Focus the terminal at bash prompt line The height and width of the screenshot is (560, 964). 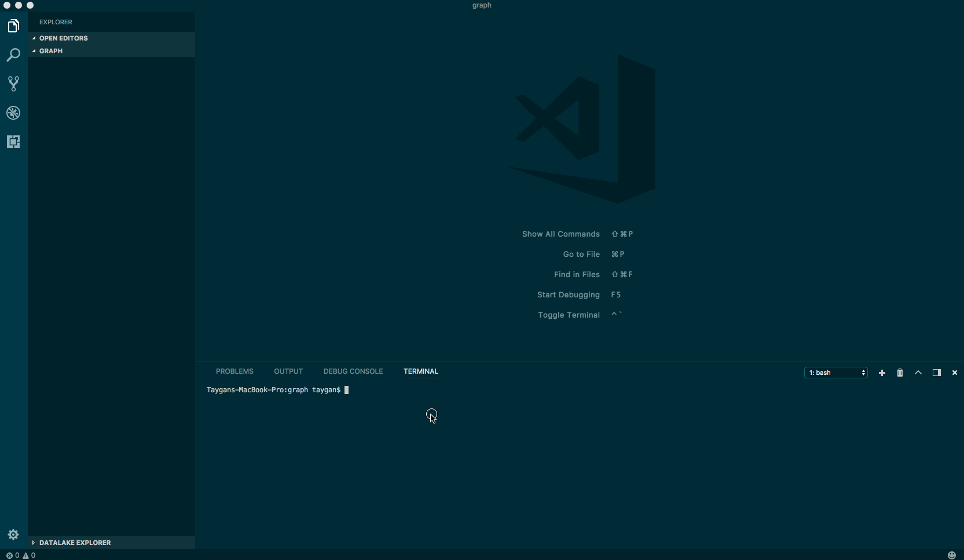(277, 390)
